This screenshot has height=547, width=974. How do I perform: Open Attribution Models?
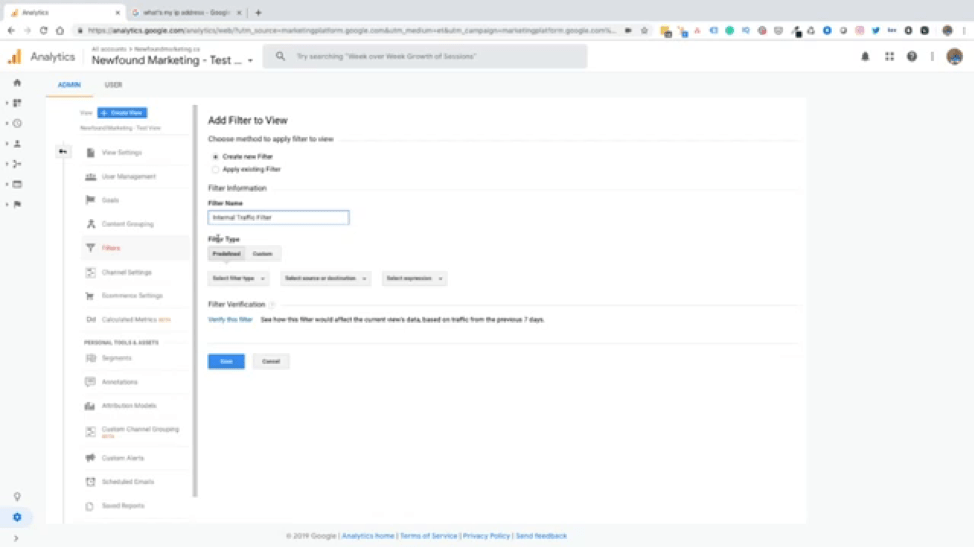tap(129, 406)
